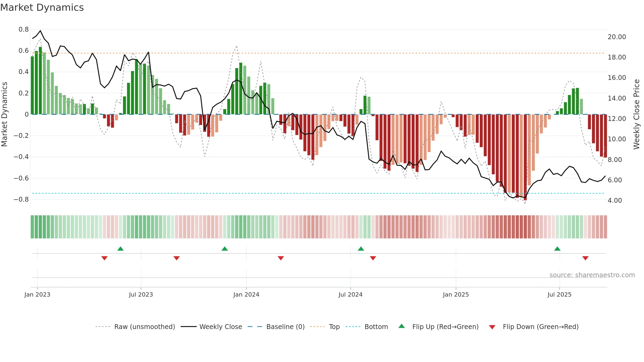Image resolution: width=644 pixels, height=362 pixels.
Task: Click the Jul 2023 x-axis label
Action: click(141, 294)
